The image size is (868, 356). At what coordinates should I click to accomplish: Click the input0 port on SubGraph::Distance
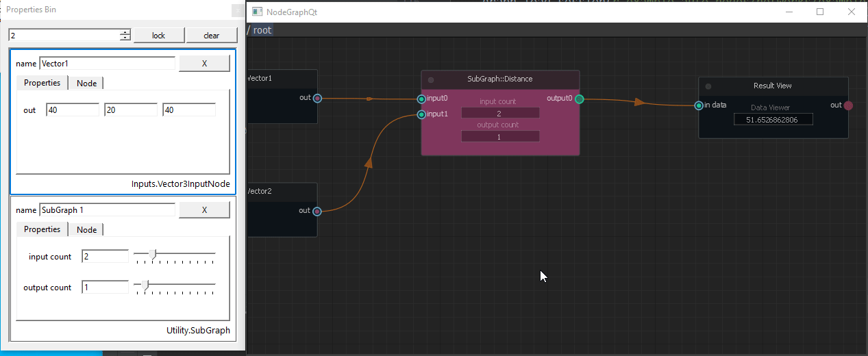421,99
